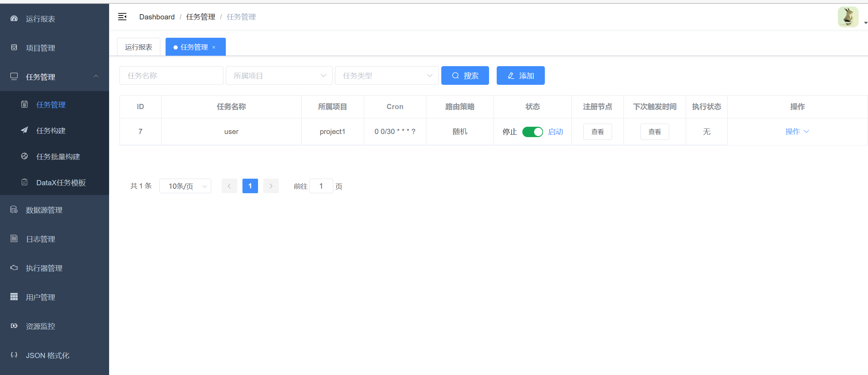The height and width of the screenshot is (375, 868).
Task: Toggle the user task status switch
Action: (x=532, y=132)
